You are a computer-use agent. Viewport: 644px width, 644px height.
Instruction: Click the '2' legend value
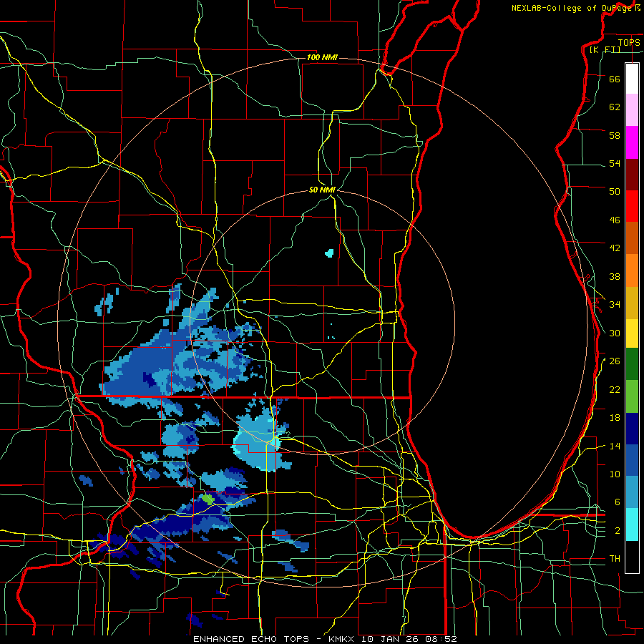(x=617, y=531)
